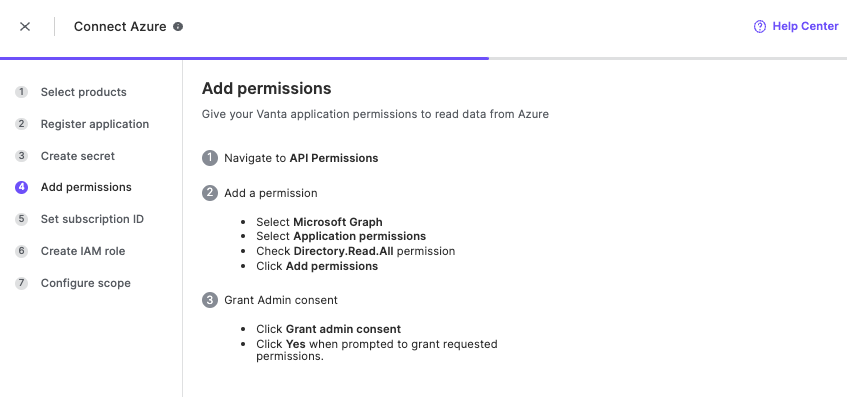Viewport: 847px width, 397px height.
Task: Select the Add permissions step in sidebar
Action: 86,187
